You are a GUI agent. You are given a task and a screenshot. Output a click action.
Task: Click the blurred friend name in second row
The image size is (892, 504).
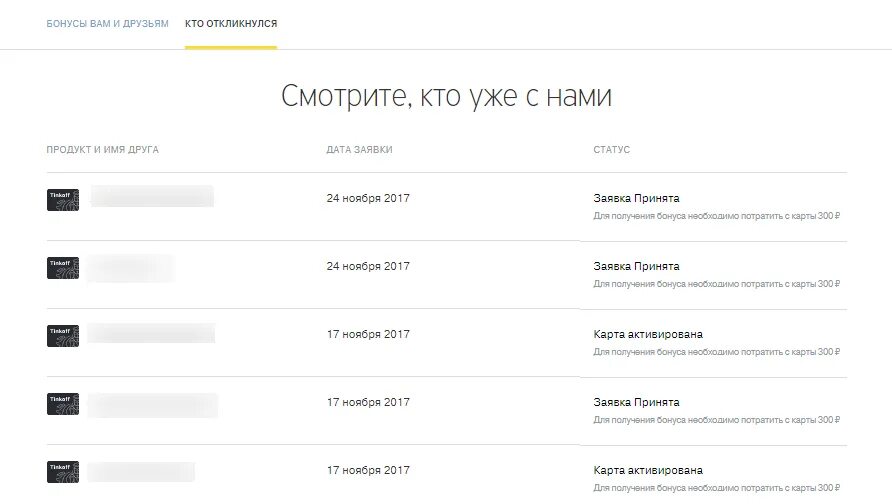pyautogui.click(x=130, y=267)
